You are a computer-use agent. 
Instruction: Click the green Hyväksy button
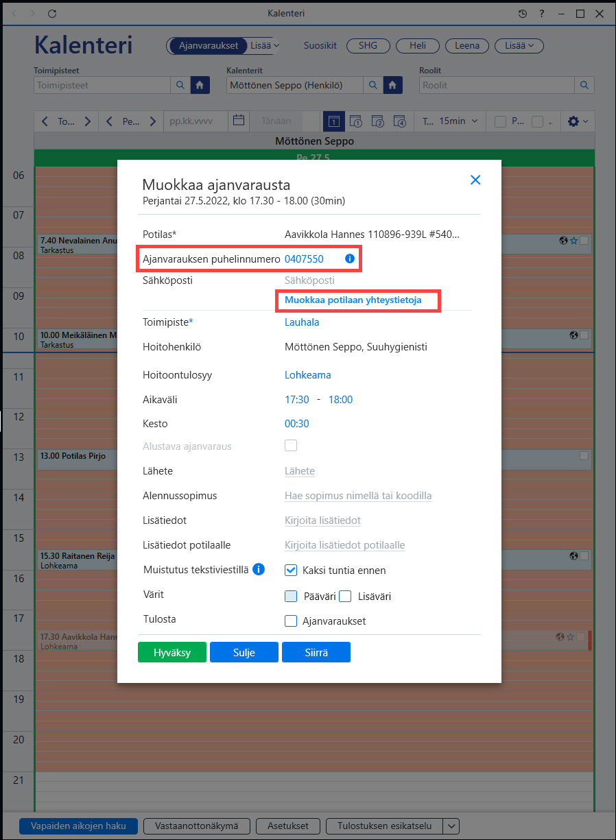(172, 652)
